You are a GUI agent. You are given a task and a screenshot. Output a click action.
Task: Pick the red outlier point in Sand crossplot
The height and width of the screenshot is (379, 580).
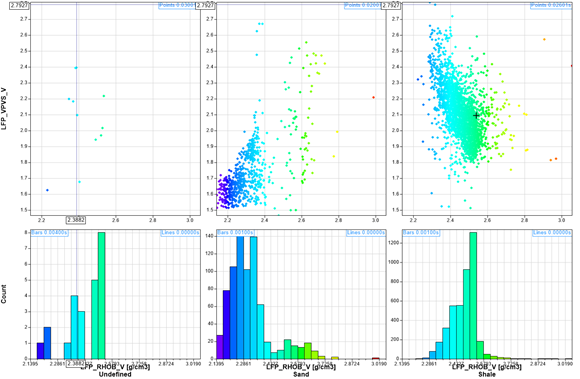pos(374,97)
